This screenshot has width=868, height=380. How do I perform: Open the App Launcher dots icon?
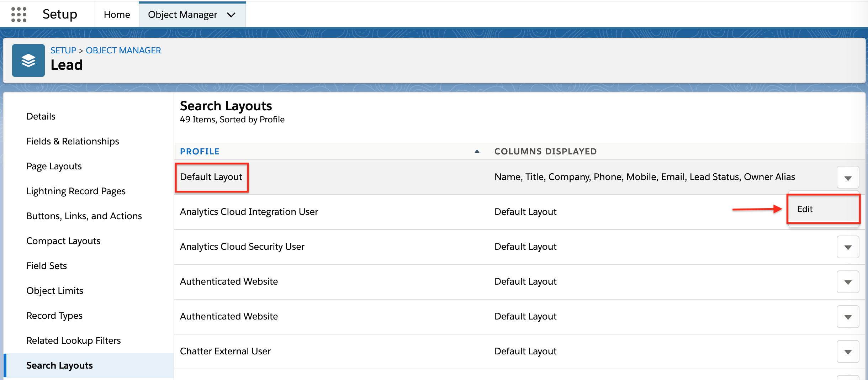19,15
